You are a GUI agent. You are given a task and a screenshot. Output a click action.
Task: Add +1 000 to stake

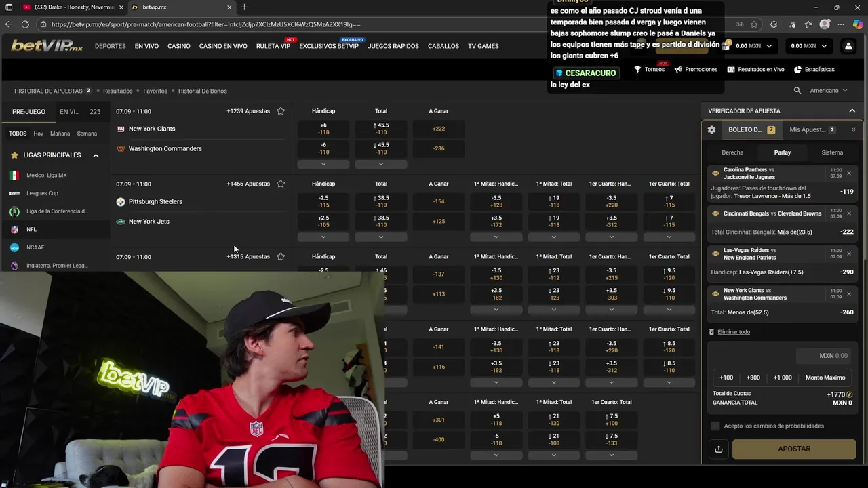coord(783,378)
